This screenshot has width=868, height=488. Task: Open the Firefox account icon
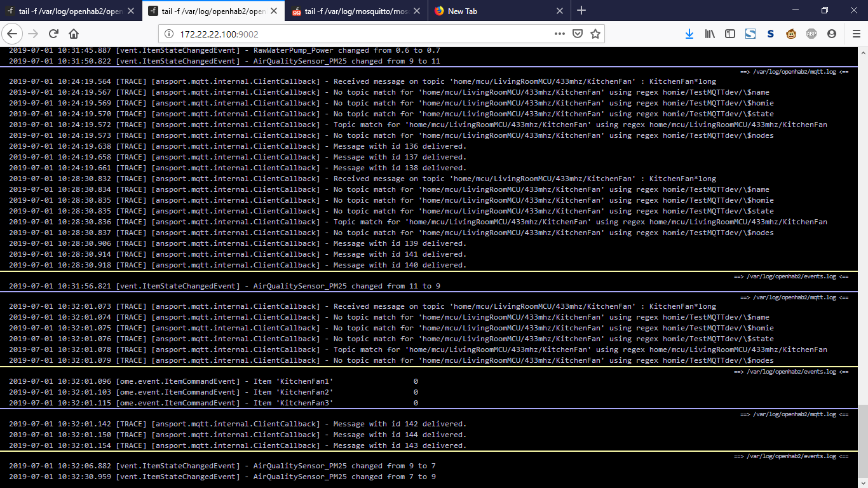pos(832,34)
